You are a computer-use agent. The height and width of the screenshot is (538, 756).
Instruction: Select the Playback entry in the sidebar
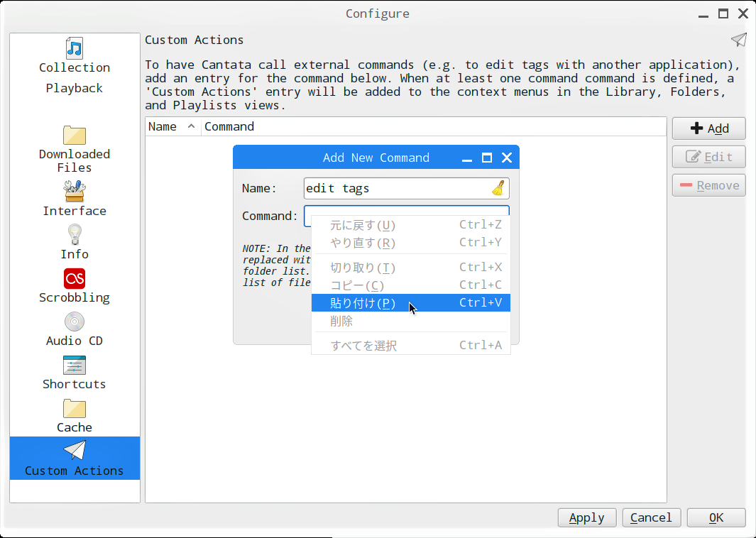pyautogui.click(x=75, y=88)
